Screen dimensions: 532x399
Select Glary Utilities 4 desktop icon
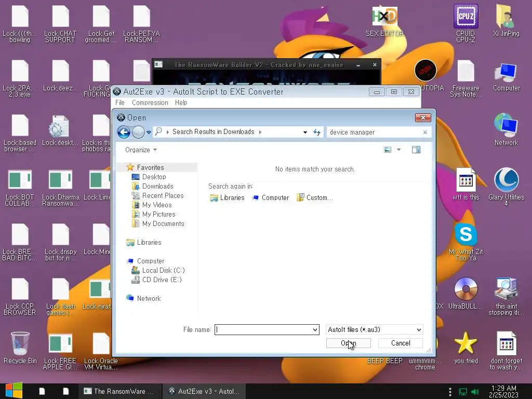click(506, 187)
